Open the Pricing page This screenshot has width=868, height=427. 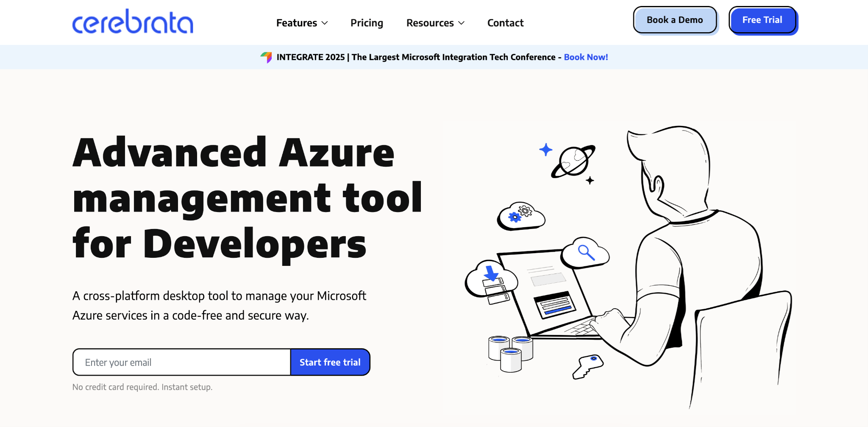367,23
